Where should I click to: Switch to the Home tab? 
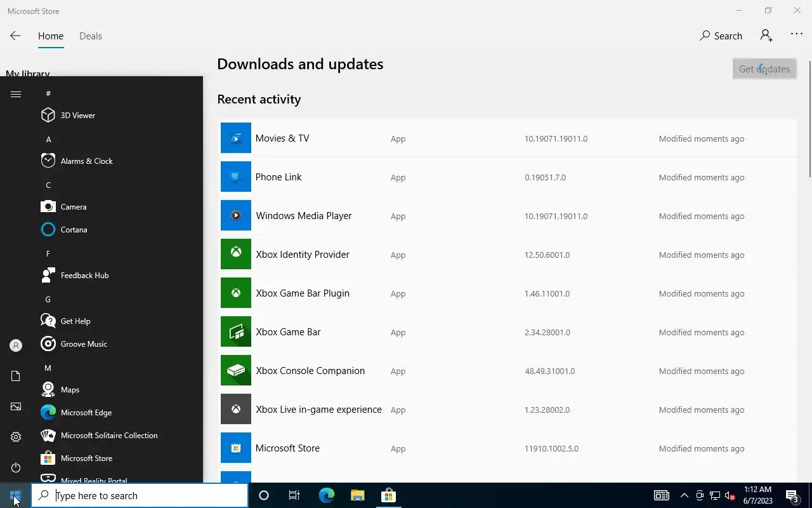pyautogui.click(x=51, y=36)
